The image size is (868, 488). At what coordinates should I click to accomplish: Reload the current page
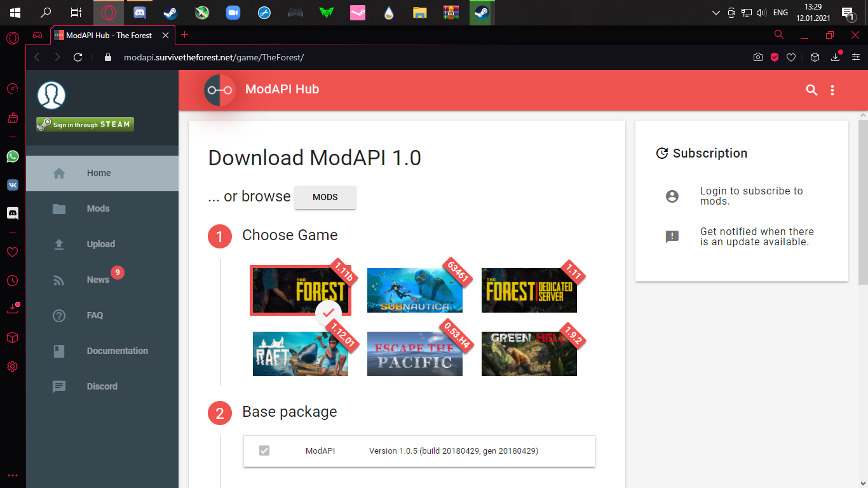[78, 57]
